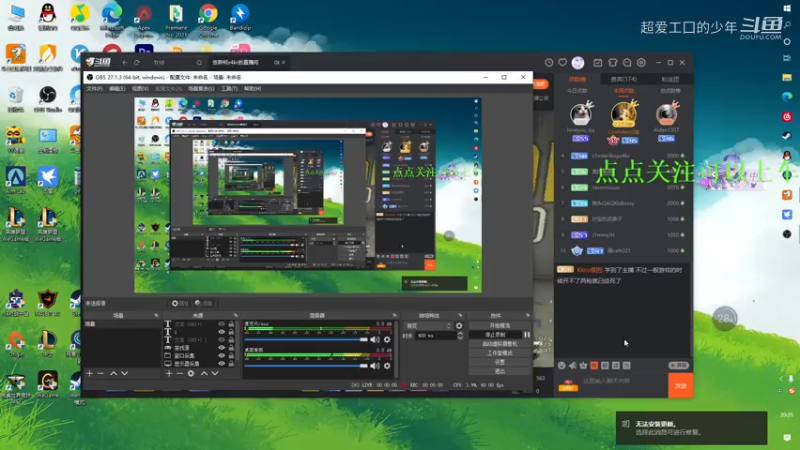Move the selected source up
The height and width of the screenshot is (450, 800).
point(204,373)
